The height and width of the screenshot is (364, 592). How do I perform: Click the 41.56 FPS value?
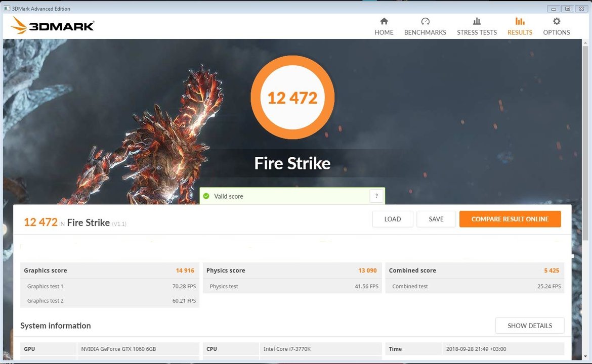click(x=367, y=286)
